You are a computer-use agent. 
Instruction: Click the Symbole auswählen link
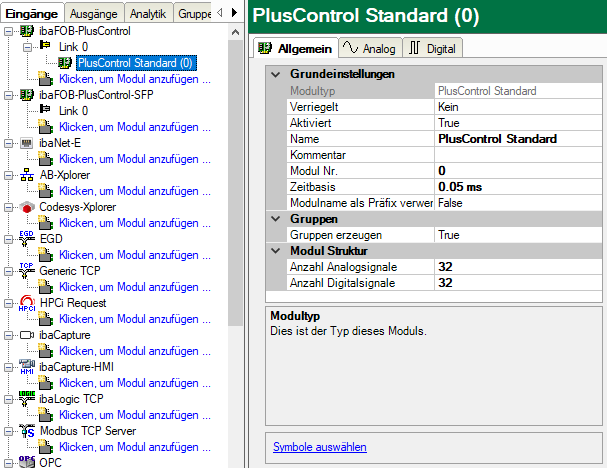(320, 447)
